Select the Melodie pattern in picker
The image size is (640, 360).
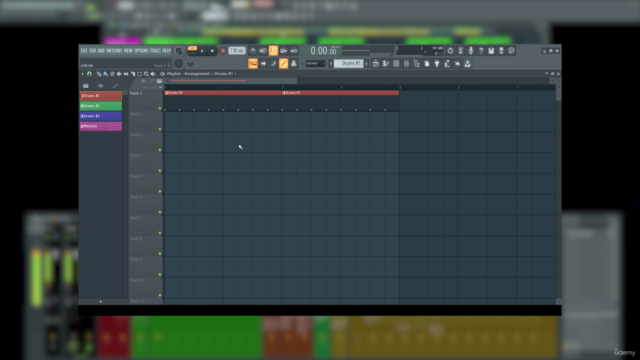click(100, 127)
